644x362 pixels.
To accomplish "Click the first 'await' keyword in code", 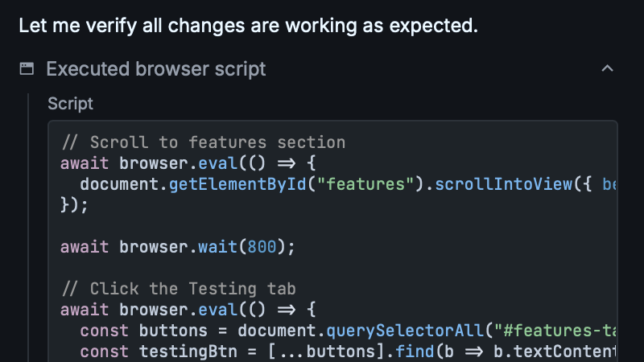I will pyautogui.click(x=85, y=163).
